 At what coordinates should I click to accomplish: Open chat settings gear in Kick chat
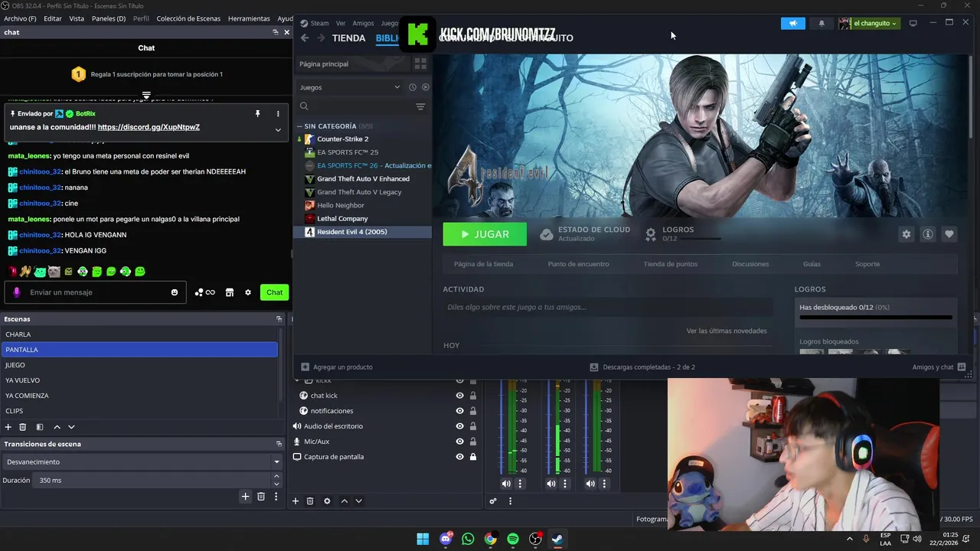coord(248,292)
